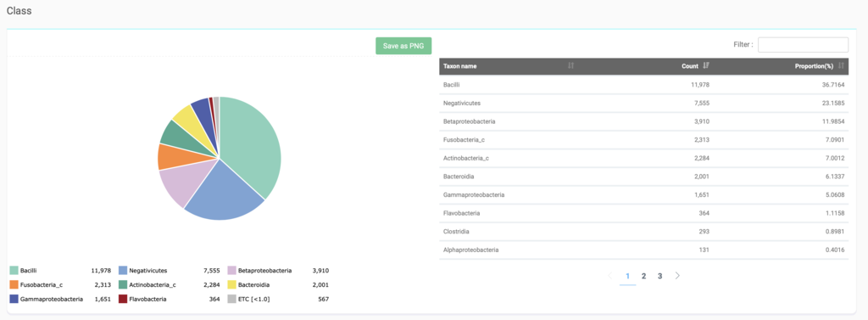Toggle Gammaproteobacteria legend color swatch

coord(14,300)
